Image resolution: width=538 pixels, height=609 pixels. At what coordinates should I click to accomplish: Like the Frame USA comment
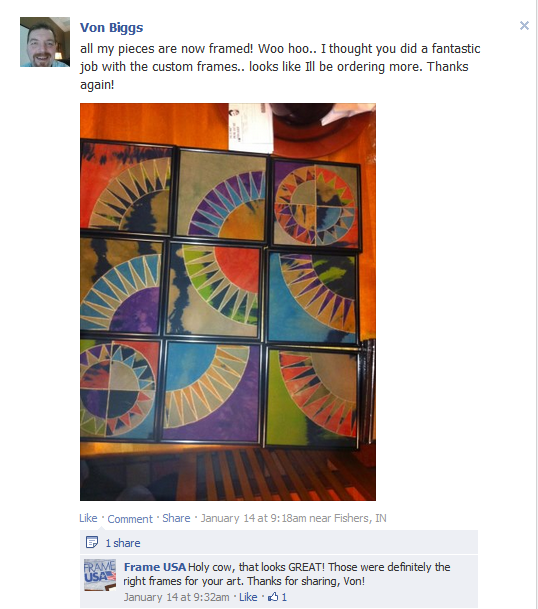pyautogui.click(x=248, y=597)
